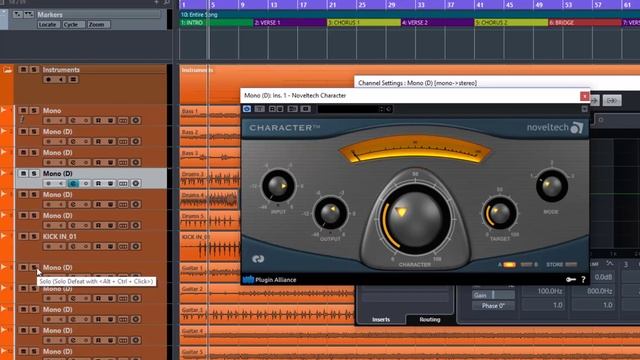Click the Entire Song cycle marker

(410, 15)
